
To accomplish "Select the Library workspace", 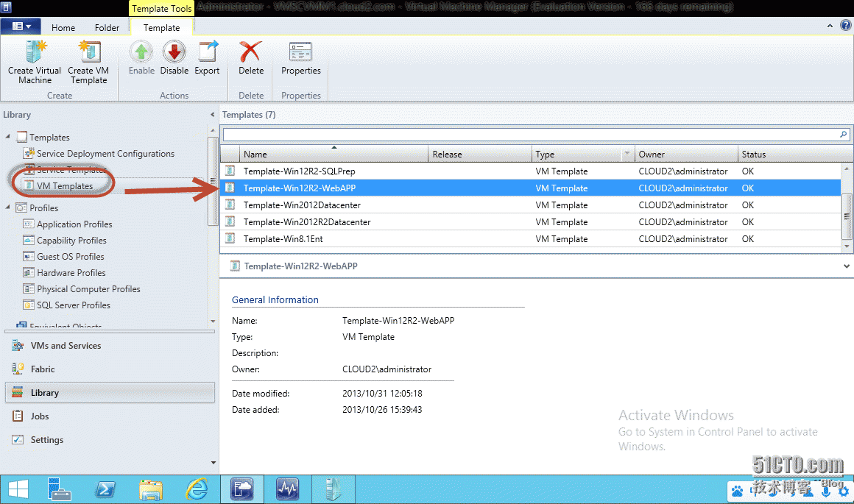I will click(110, 392).
